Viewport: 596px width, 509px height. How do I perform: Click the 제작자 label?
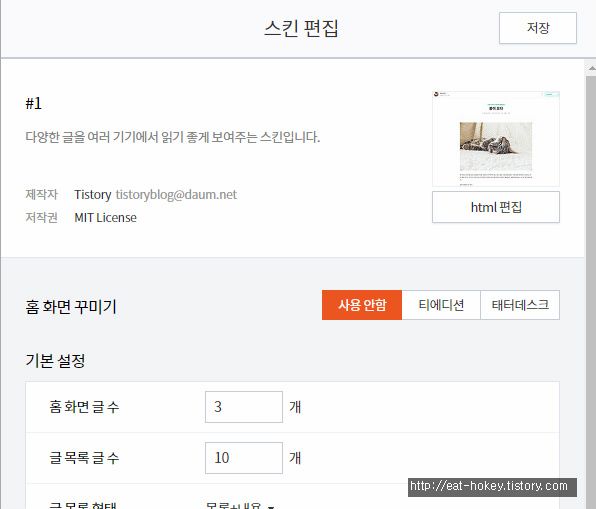[x=41, y=195]
